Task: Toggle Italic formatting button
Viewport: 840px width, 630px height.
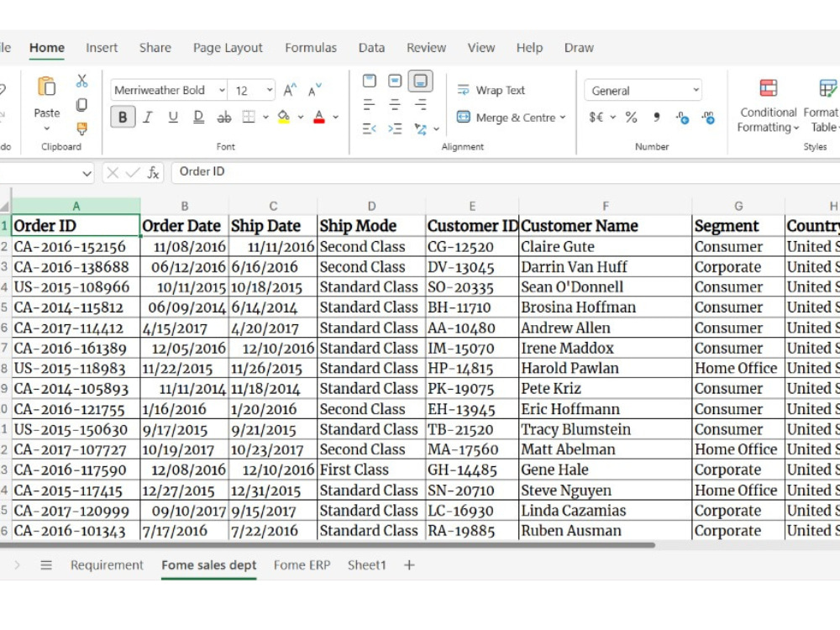Action: point(148,117)
